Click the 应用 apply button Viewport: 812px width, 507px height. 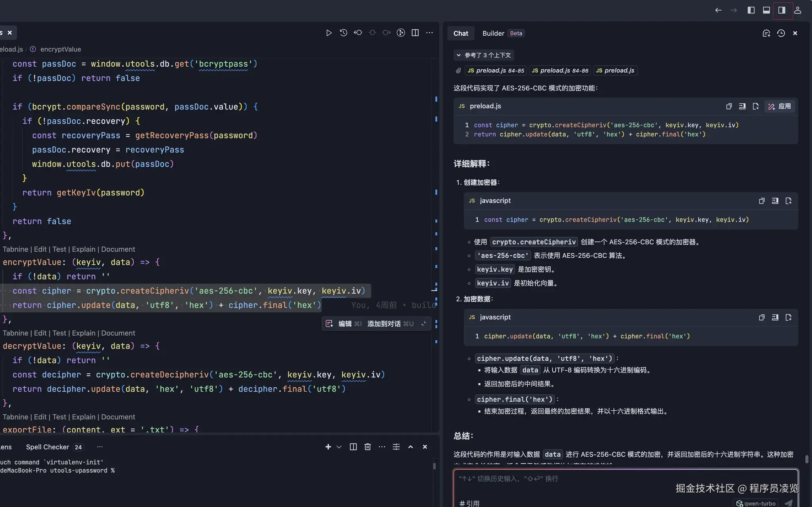point(779,106)
